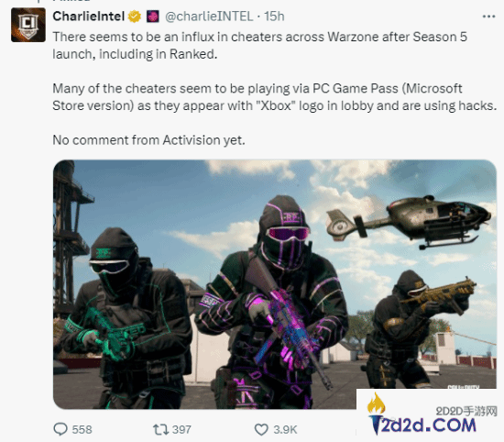Click the 397 reposts count
The width and height of the screenshot is (504, 442).
(181, 429)
